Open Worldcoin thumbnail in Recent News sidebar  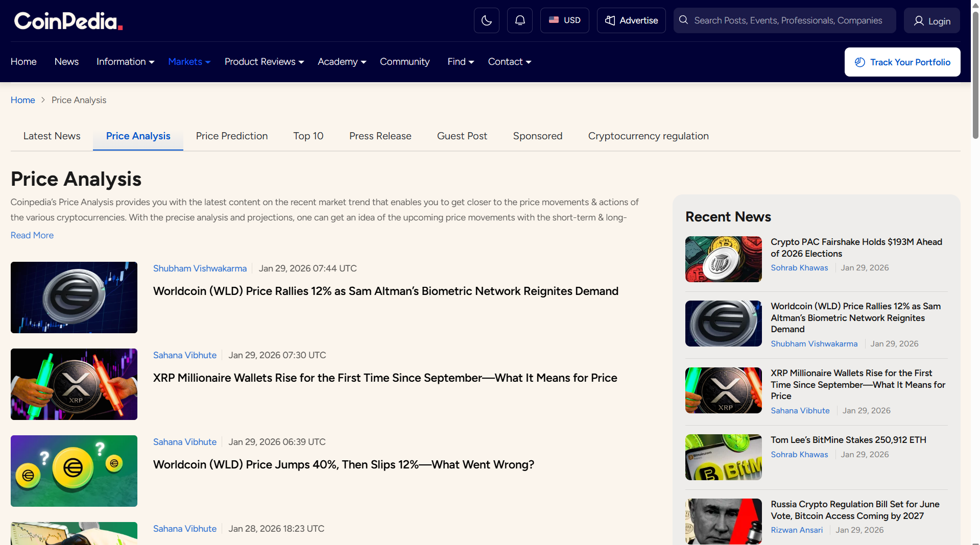(x=724, y=324)
